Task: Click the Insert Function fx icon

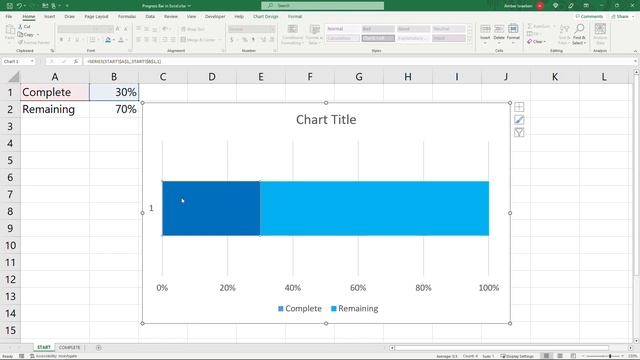Action: [76, 61]
